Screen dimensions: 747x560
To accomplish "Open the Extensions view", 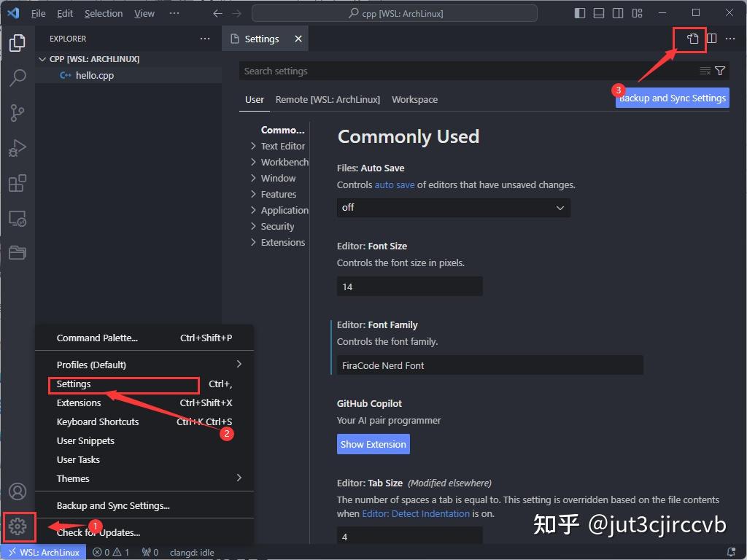I will tap(19, 183).
